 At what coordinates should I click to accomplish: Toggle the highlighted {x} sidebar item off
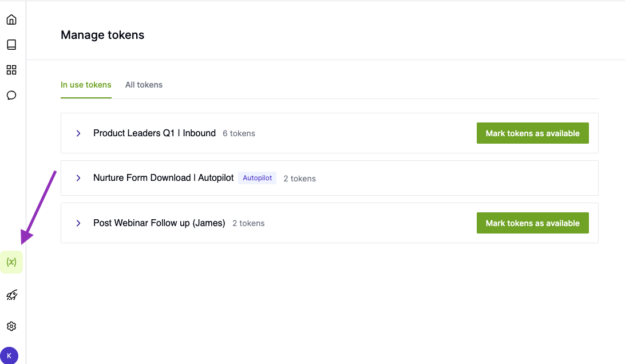[11, 262]
